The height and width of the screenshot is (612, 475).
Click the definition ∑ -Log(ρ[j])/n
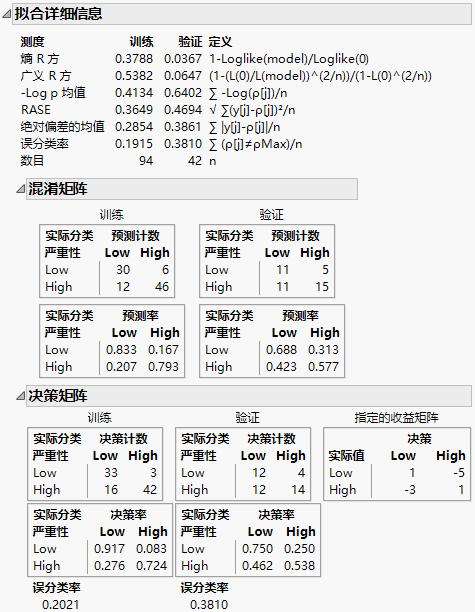tap(248, 93)
